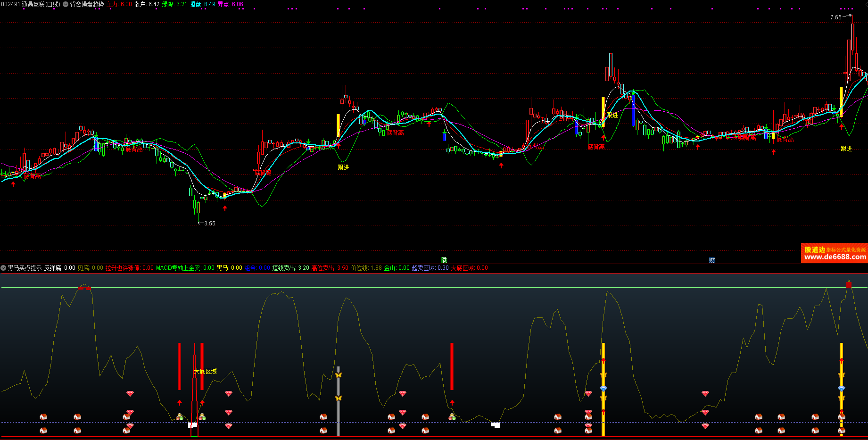Screen dimensions: 868x440
Task: Select the 3.55 lowest price label
Action: pos(209,224)
